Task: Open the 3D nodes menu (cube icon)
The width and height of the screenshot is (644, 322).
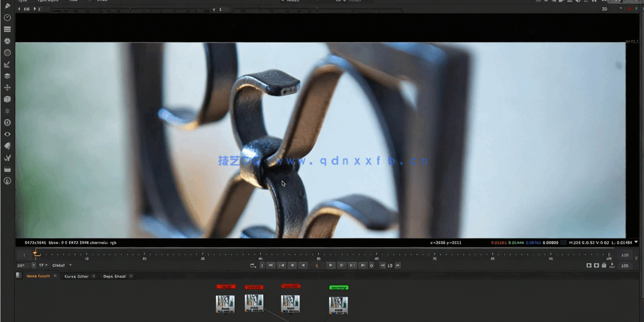Action: [7, 100]
